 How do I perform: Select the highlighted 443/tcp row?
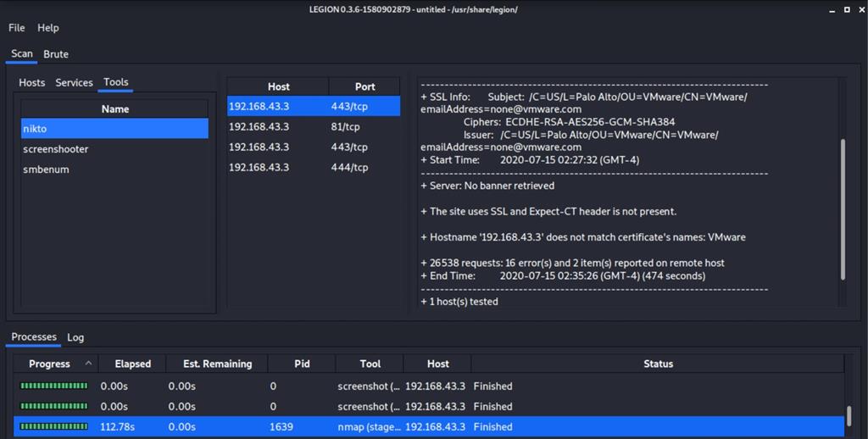click(x=314, y=106)
